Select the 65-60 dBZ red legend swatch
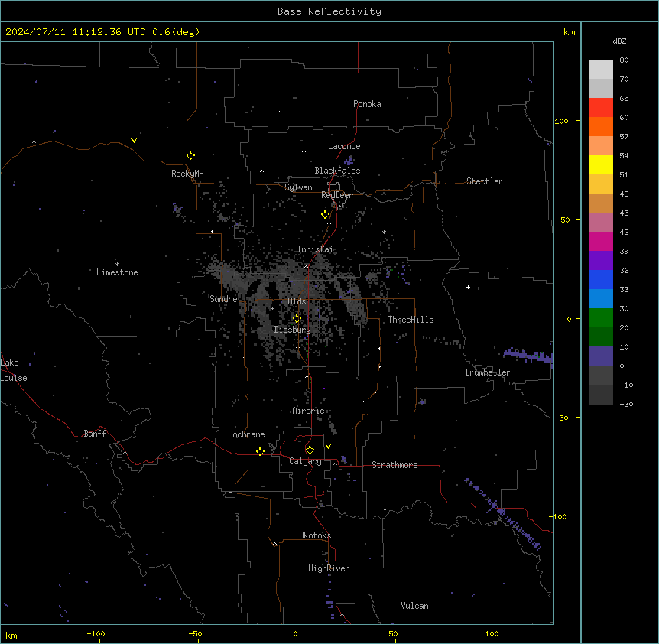 point(601,107)
